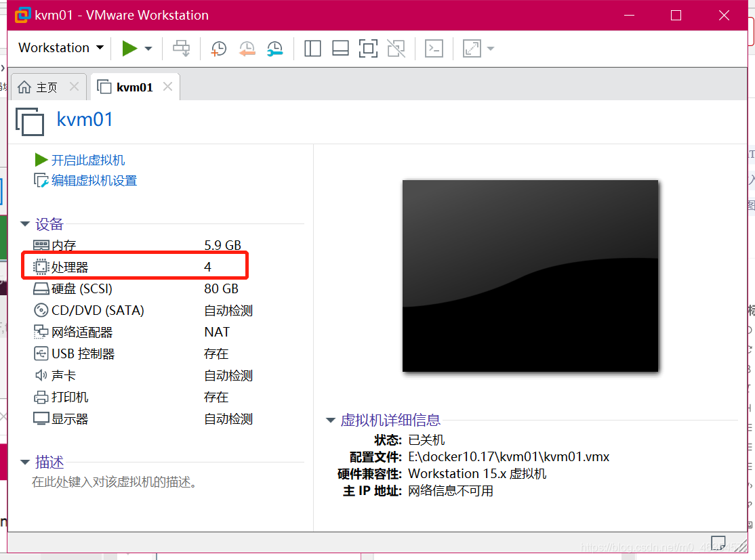Open the stretch mode dropdown on toolbar

490,48
